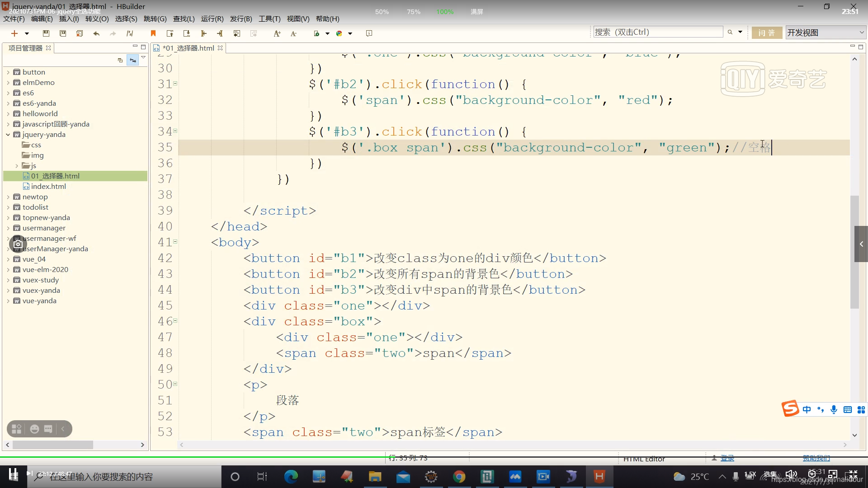Viewport: 868px width, 488px height.
Task: Open the 开发视图 view dropdown
Action: (826, 33)
